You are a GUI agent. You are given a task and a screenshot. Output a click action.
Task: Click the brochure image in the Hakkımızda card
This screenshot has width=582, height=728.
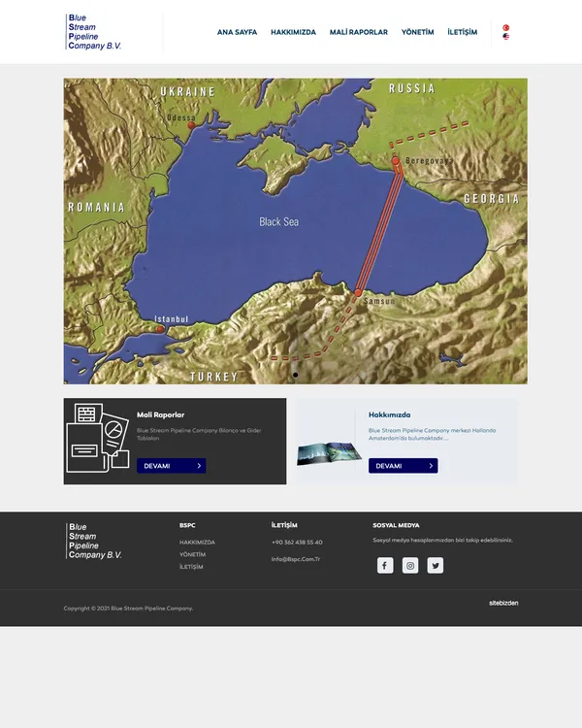(x=329, y=453)
